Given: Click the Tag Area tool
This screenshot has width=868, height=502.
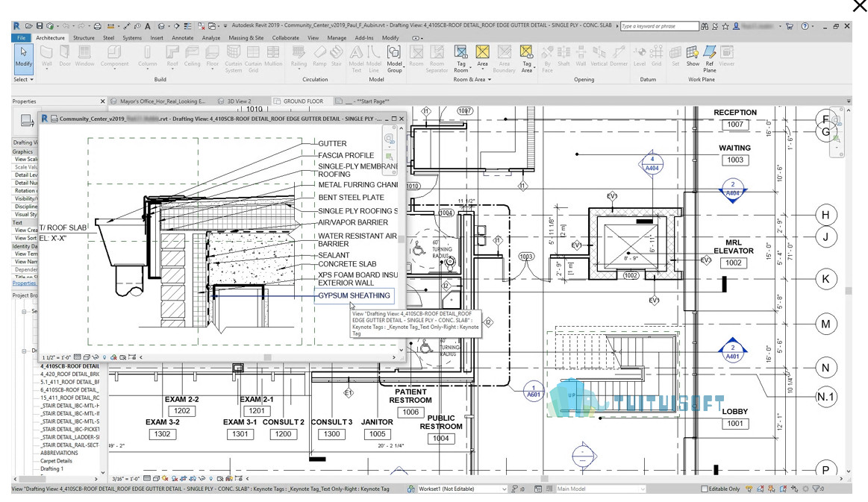Looking at the screenshot, I should point(526,59).
